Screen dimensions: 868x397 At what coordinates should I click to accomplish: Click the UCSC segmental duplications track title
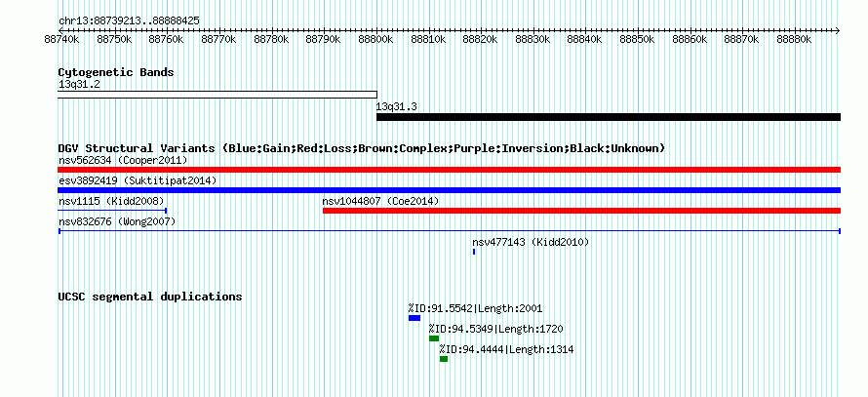pyautogui.click(x=150, y=297)
